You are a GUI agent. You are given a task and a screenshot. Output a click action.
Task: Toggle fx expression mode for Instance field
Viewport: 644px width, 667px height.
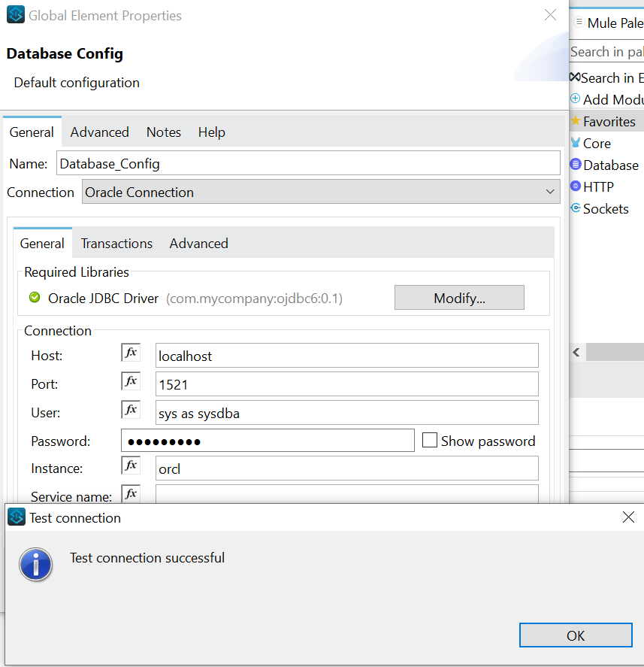tap(131, 465)
